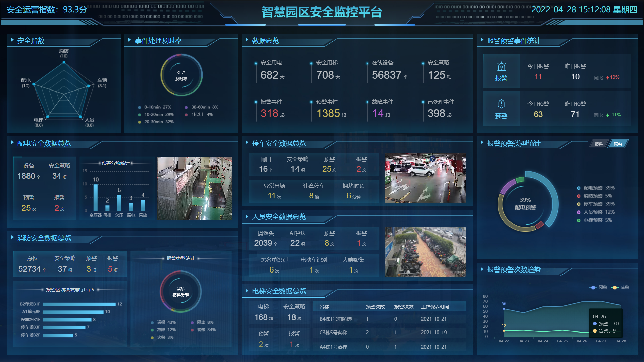This screenshot has width=644, height=362.
Task: Click the 安全指数 panel triangle marker
Action: coord(12,40)
